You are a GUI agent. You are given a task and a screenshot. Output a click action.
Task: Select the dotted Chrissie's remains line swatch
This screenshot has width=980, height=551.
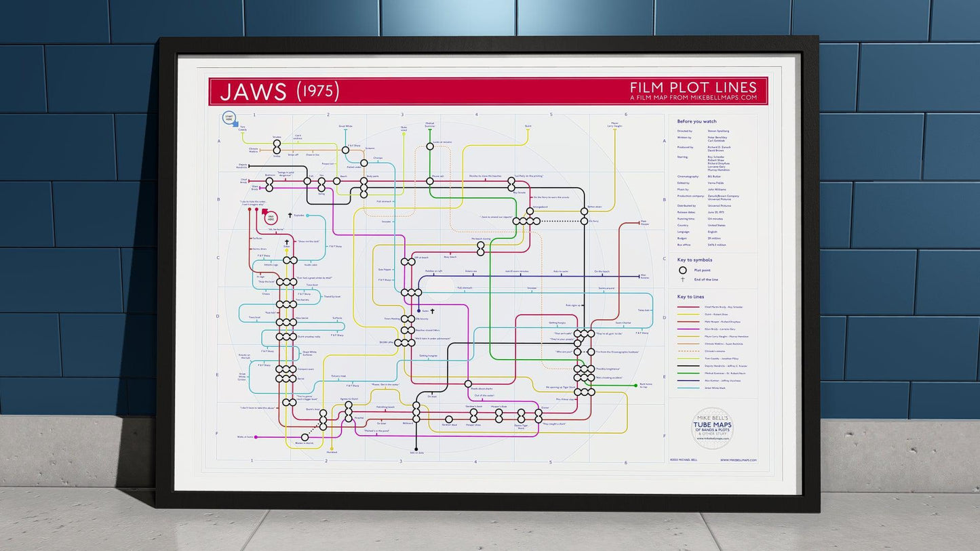(x=688, y=351)
